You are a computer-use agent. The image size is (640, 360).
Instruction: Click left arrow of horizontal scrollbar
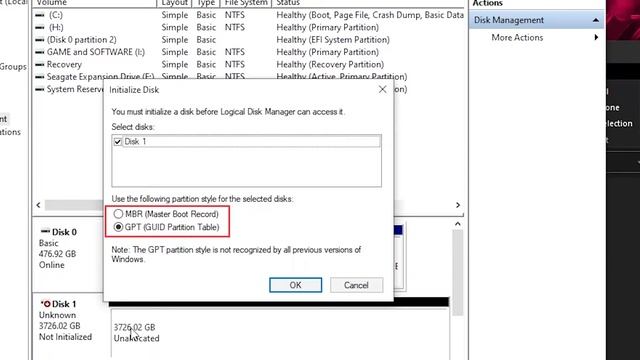(38, 205)
